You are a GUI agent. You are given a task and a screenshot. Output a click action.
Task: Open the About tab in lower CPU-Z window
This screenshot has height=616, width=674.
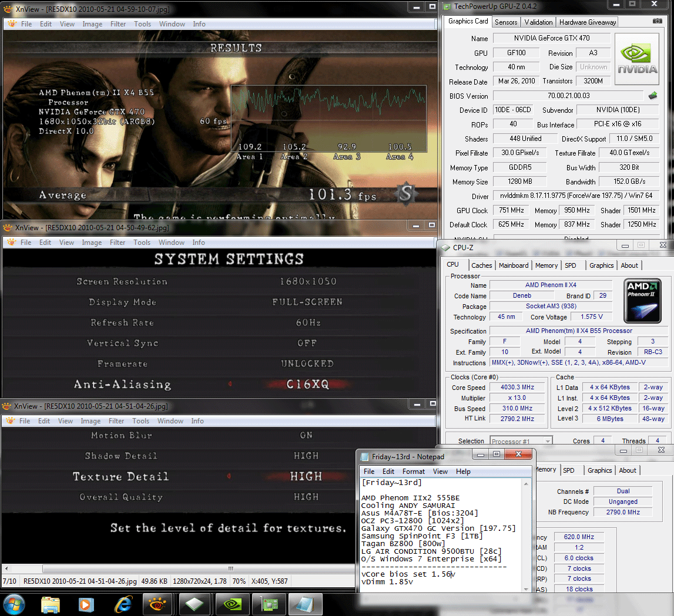pos(628,470)
